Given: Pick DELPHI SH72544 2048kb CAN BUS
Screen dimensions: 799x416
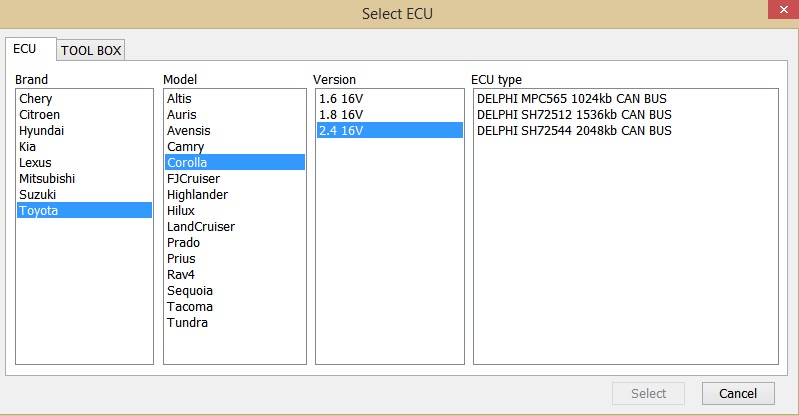Looking at the screenshot, I should (x=574, y=131).
